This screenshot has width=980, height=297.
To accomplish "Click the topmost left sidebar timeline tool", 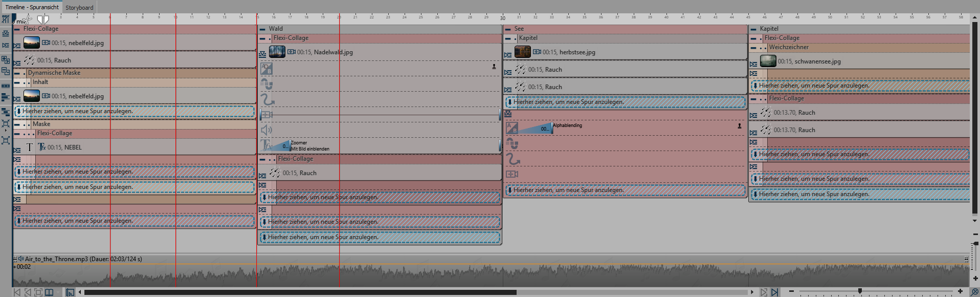I will pyautogui.click(x=6, y=19).
